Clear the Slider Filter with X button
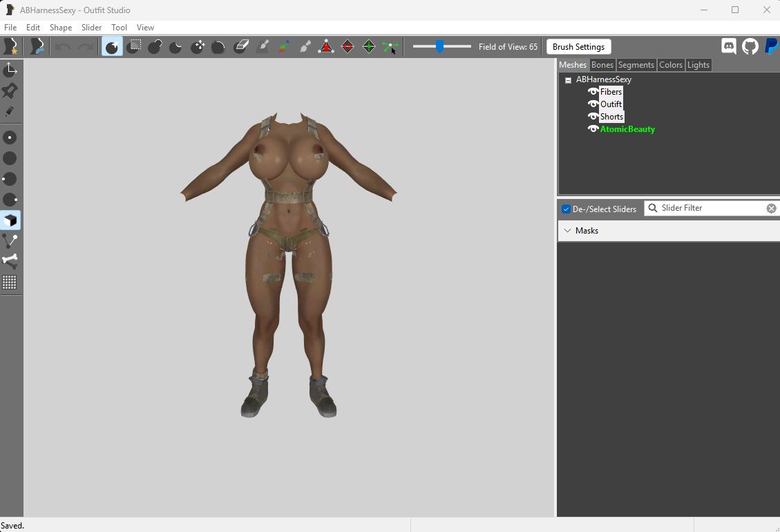 tap(771, 209)
